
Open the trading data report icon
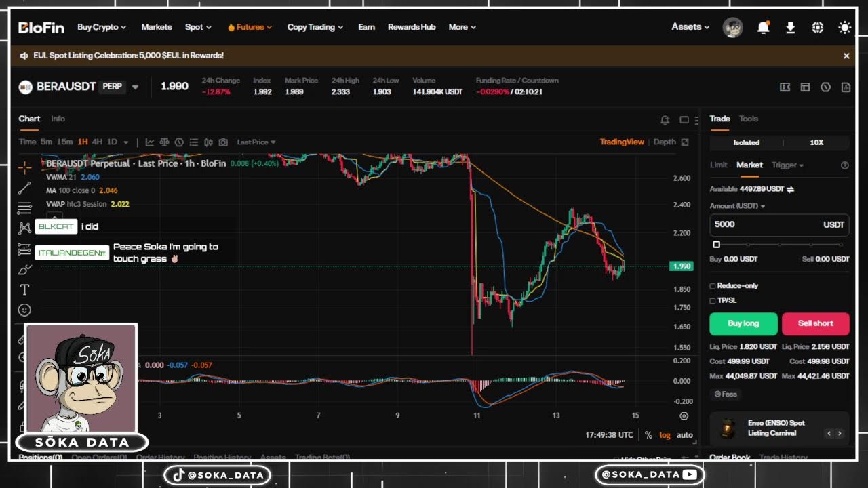(846, 87)
